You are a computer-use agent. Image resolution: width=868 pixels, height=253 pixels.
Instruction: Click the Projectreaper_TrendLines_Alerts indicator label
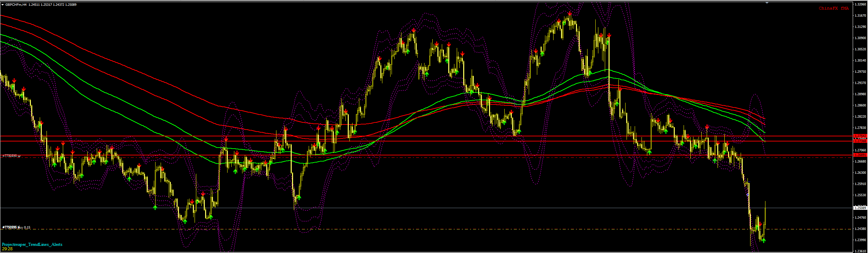(x=32, y=244)
